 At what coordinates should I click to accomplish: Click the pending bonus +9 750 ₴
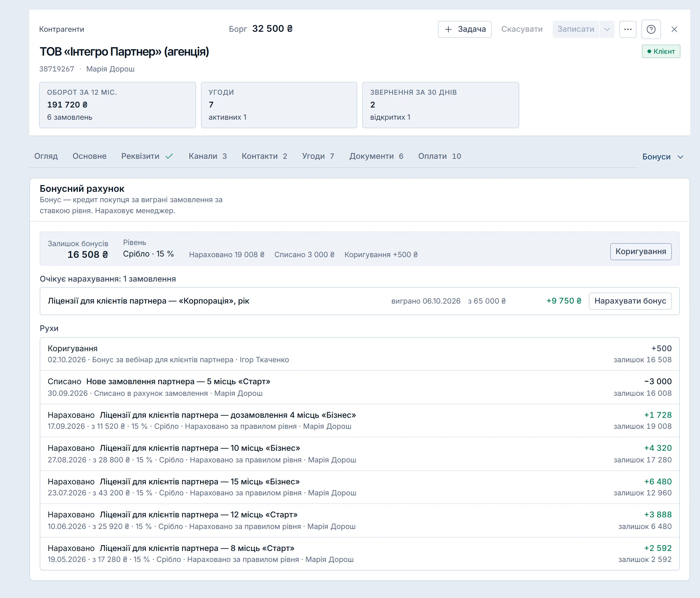564,301
